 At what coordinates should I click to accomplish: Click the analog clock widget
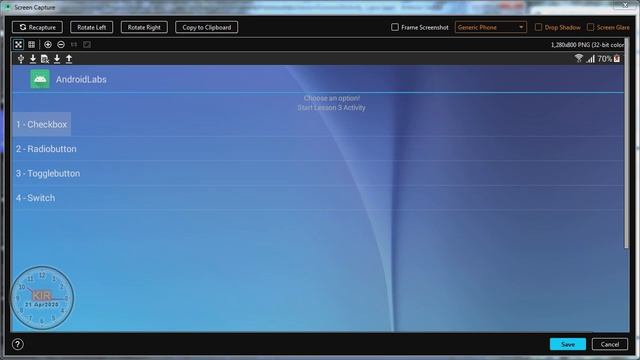[42, 298]
